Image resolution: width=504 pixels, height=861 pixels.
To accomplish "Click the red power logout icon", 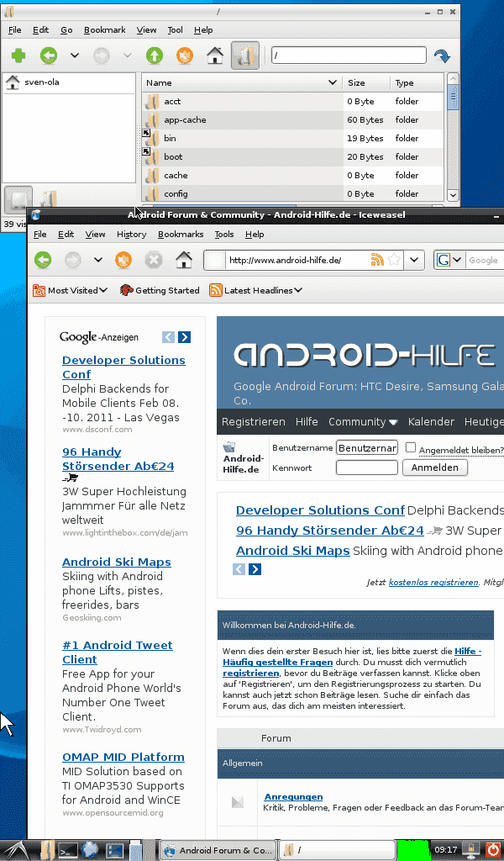I will pyautogui.click(x=493, y=849).
